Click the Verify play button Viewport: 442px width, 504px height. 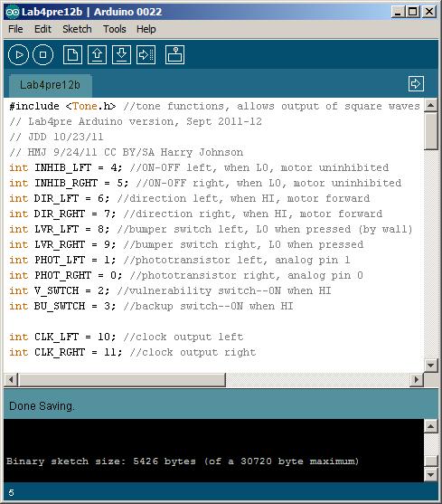point(18,55)
